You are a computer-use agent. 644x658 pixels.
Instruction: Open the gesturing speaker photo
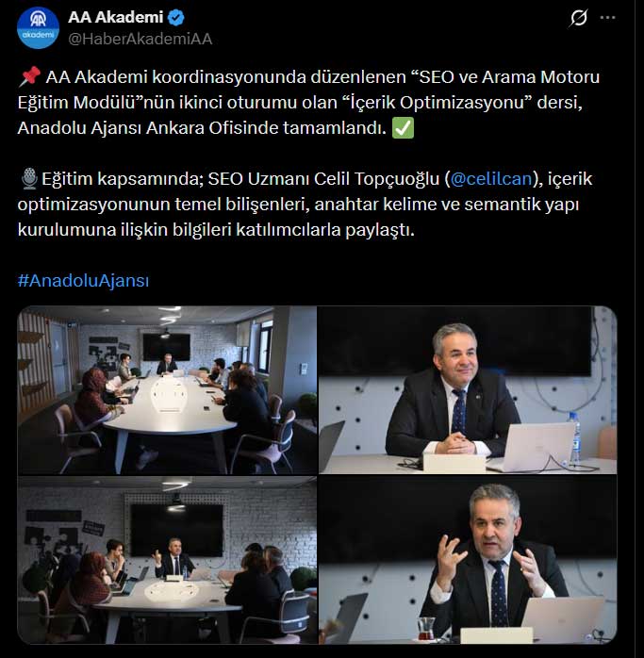click(468, 560)
